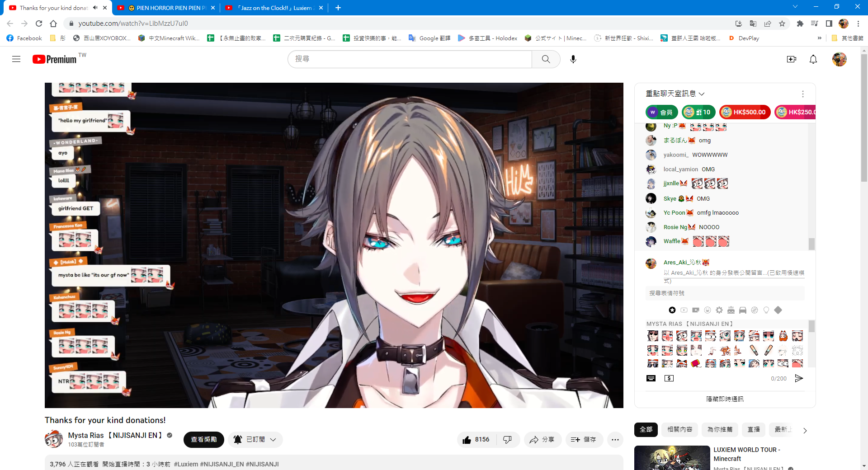Hide live chat via 隱藏即時通訊
868x470 pixels.
click(x=725, y=399)
